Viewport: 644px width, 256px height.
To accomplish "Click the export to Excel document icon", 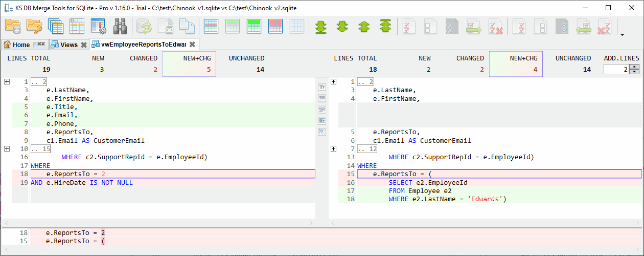I will pos(165,26).
